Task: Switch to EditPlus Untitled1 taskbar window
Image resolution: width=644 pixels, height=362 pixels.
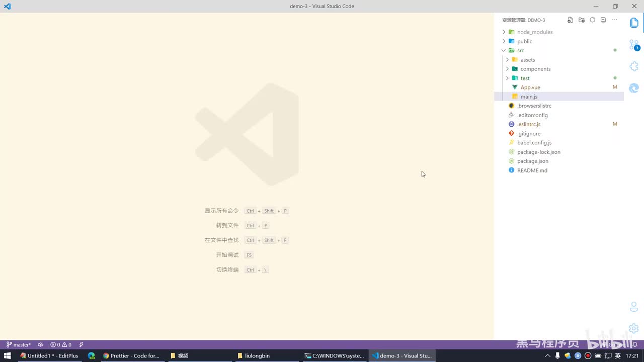Action: tap(49, 355)
